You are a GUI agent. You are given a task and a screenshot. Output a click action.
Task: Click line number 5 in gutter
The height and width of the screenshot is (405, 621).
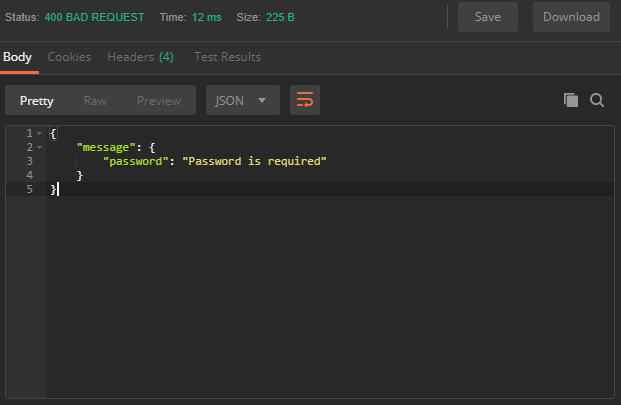(x=30, y=189)
